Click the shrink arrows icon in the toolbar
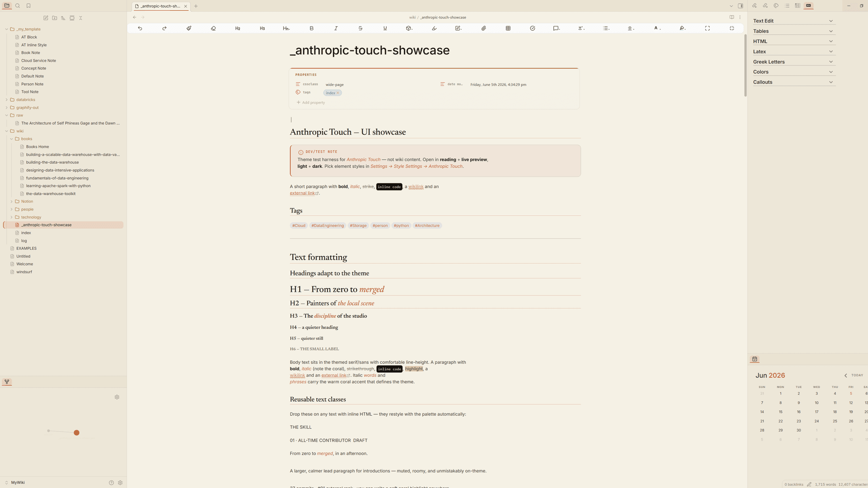 (732, 28)
